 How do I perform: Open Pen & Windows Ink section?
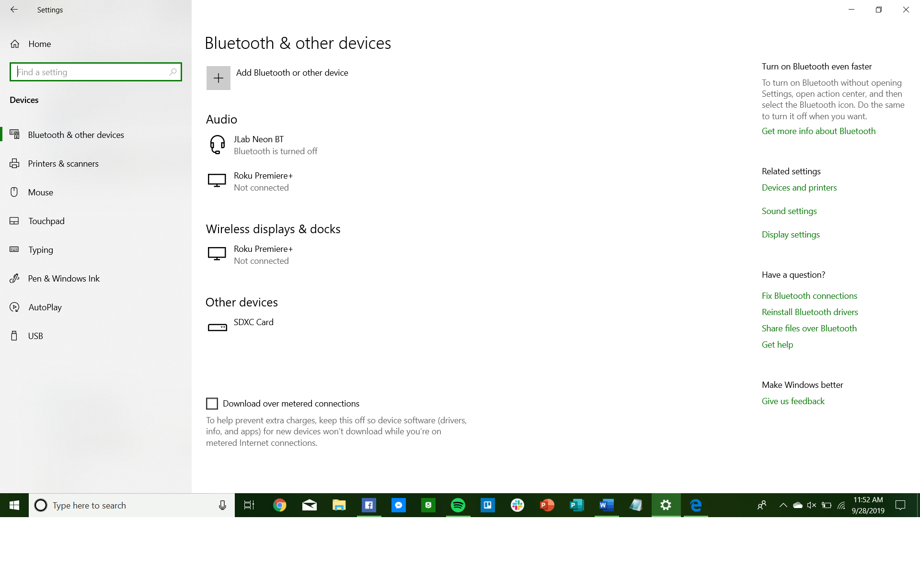tap(96, 279)
